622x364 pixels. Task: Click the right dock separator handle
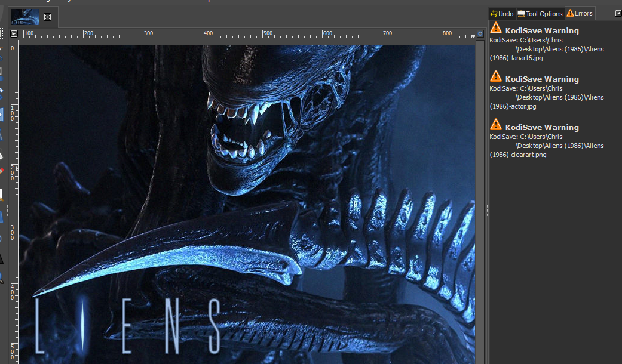[x=487, y=211]
